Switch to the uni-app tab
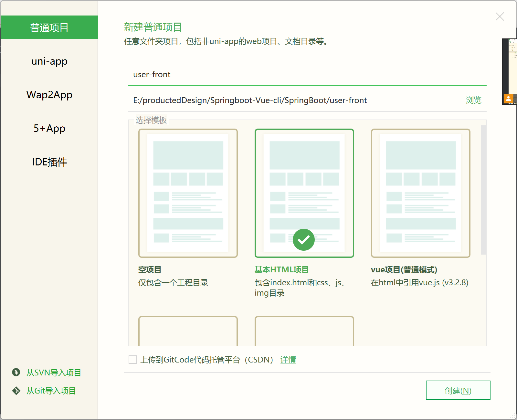Image resolution: width=517 pixels, height=420 pixels. click(49, 61)
